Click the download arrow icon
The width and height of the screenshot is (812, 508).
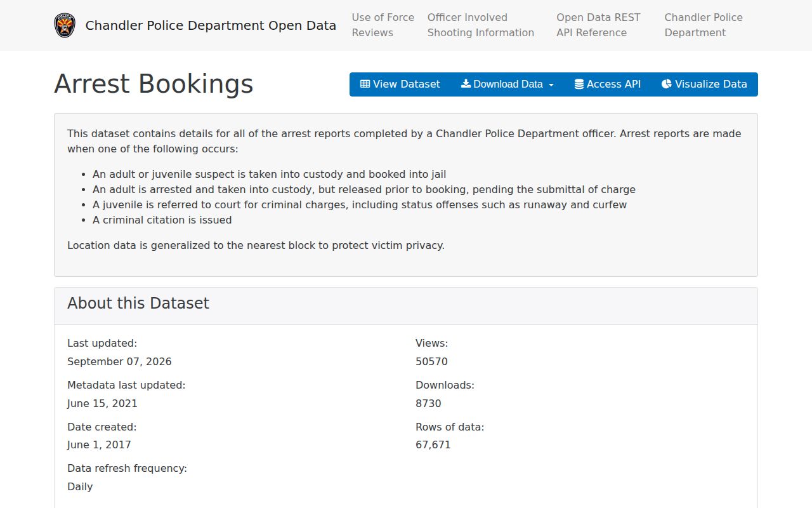click(x=466, y=84)
